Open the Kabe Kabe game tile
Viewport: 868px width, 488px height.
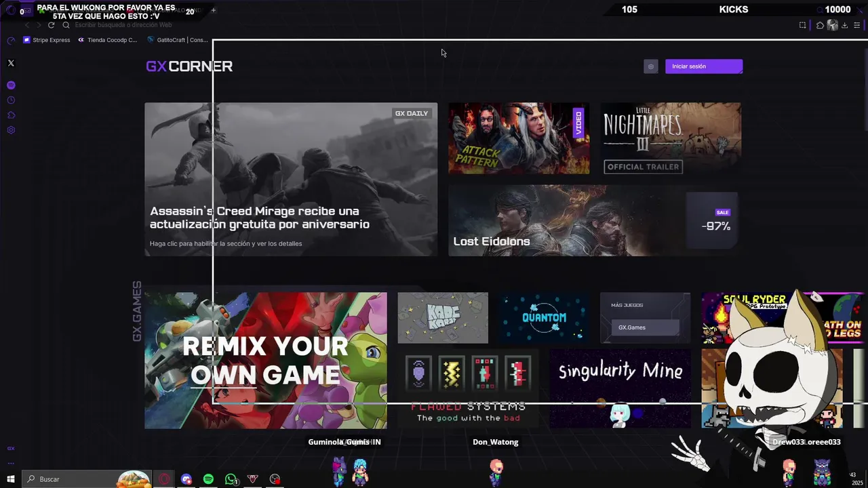point(443,318)
